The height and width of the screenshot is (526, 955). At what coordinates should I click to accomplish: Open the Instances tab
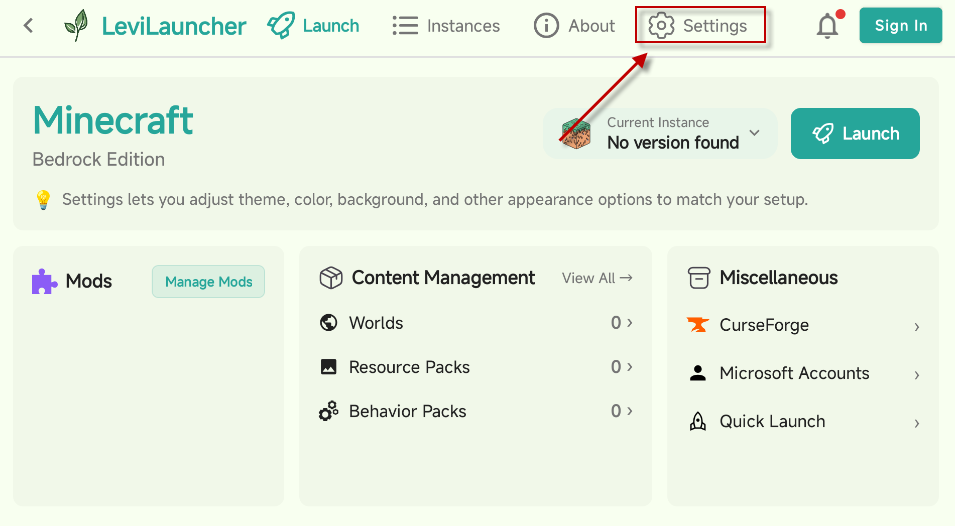[446, 26]
